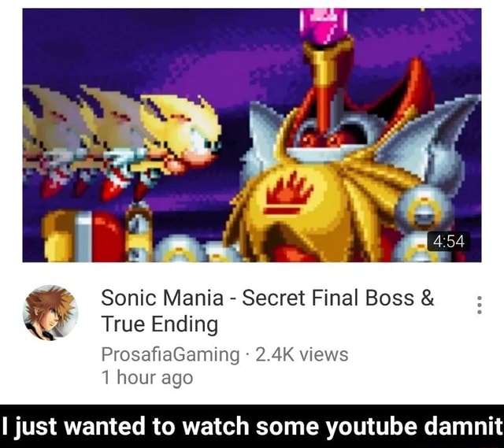Select the 'True Ending' title line
Screen dimensions: 504x448
(160, 324)
